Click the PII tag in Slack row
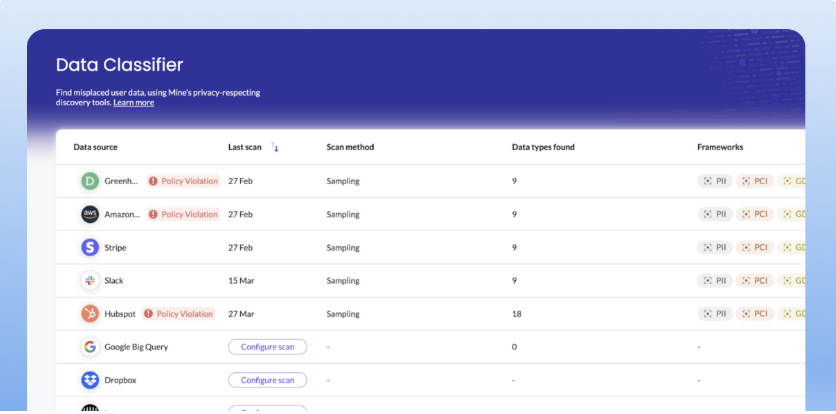 pos(715,281)
